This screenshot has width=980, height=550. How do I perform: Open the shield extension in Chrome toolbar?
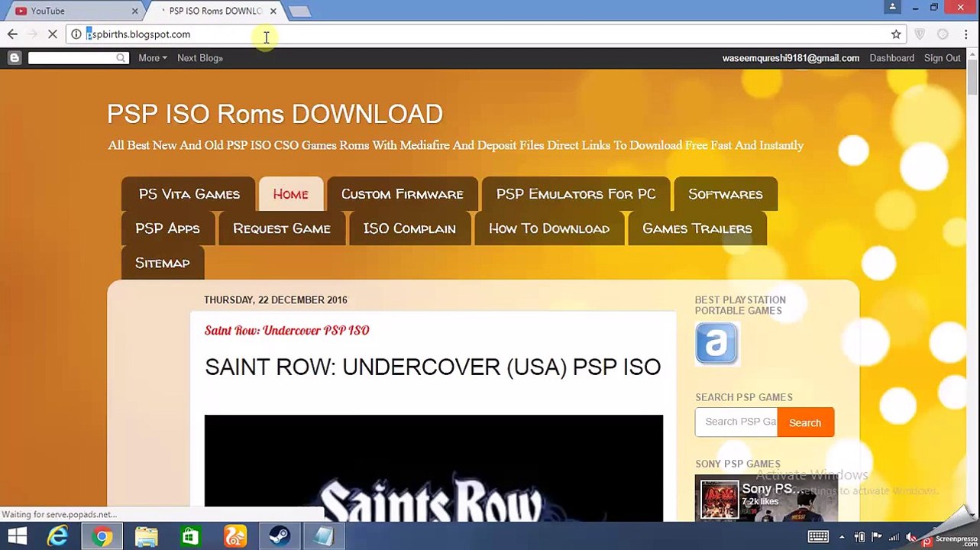(x=920, y=34)
